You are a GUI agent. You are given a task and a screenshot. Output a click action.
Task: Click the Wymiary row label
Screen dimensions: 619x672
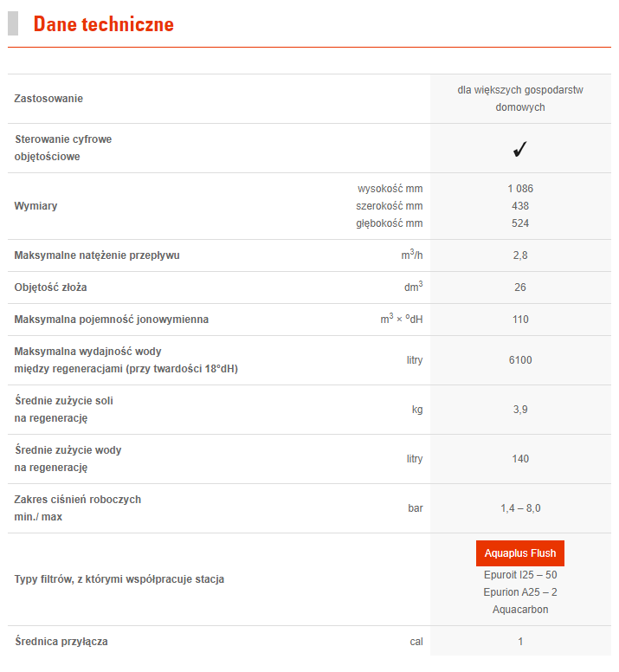(x=36, y=206)
